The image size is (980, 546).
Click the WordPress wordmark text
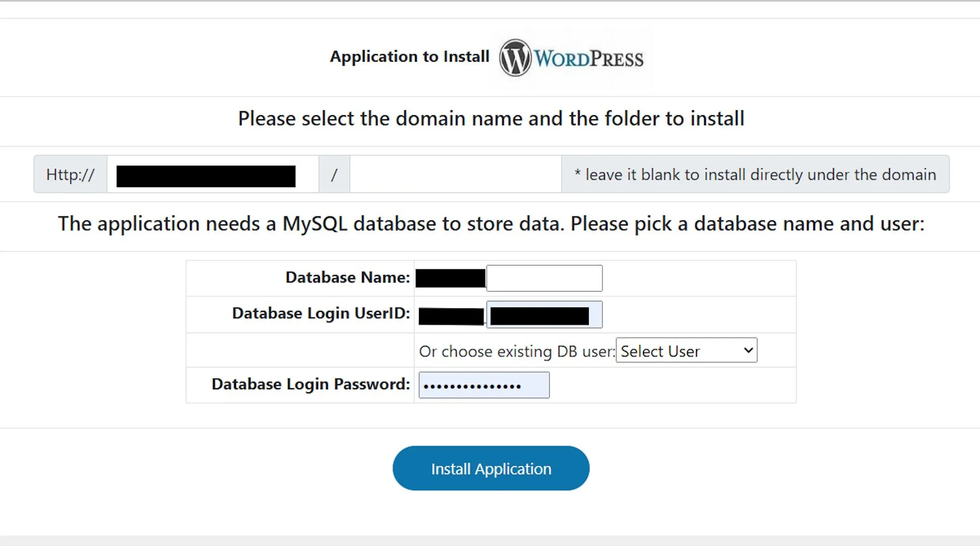[589, 59]
